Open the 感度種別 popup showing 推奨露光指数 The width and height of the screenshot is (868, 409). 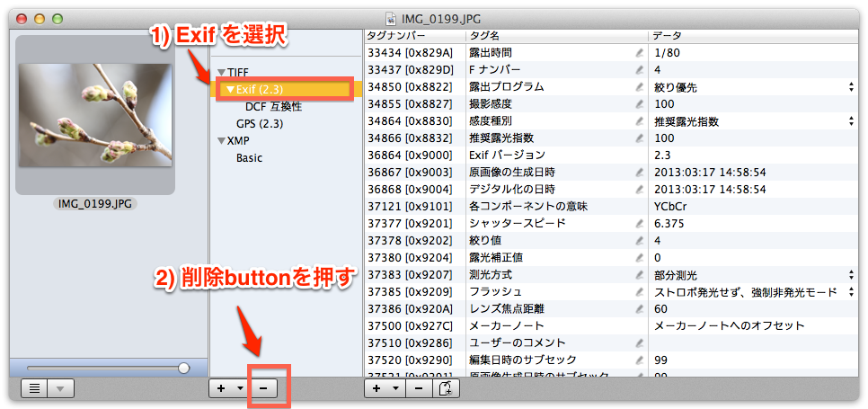(x=754, y=121)
